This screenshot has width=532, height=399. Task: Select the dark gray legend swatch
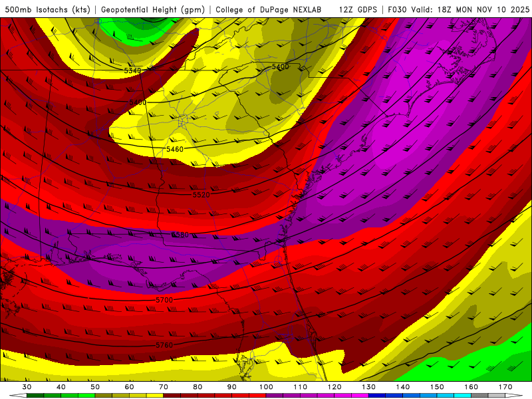[x=479, y=396]
